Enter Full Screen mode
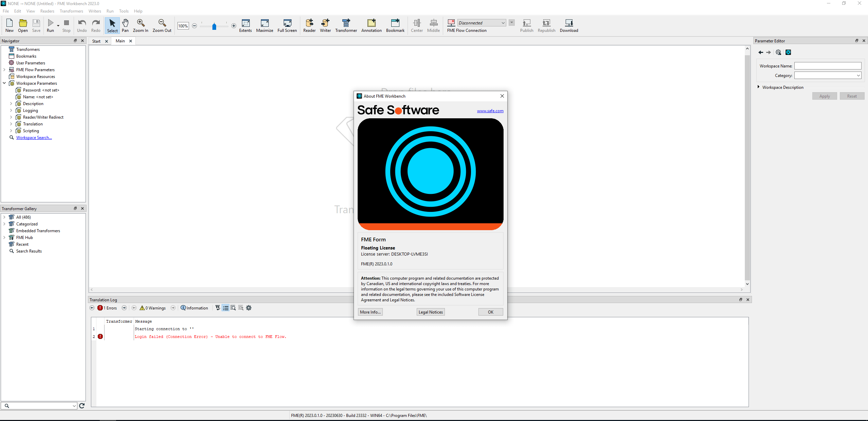 pos(287,25)
